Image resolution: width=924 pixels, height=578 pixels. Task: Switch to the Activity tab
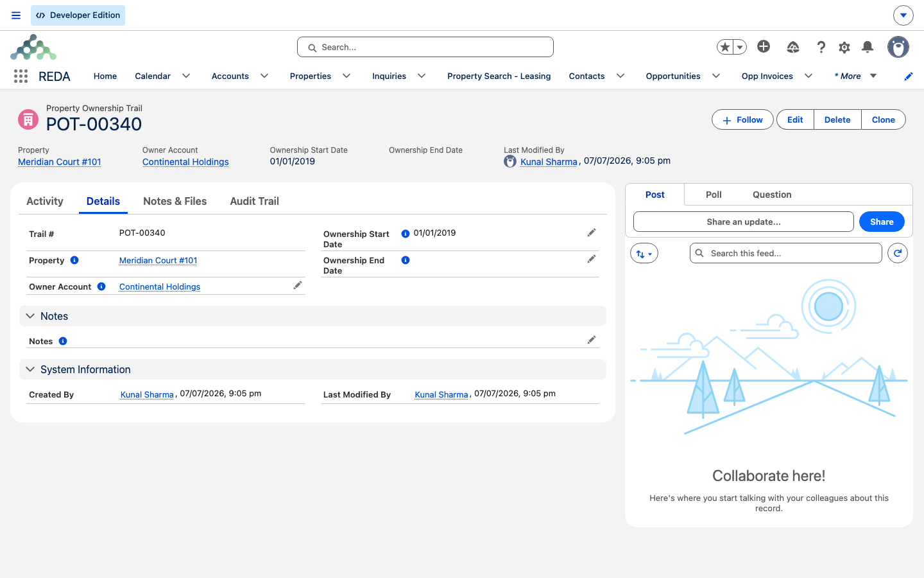click(x=45, y=201)
